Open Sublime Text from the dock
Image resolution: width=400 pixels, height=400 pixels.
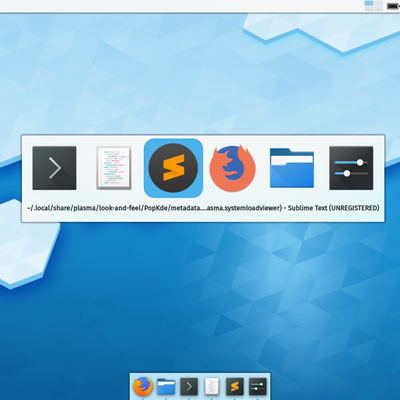235,386
